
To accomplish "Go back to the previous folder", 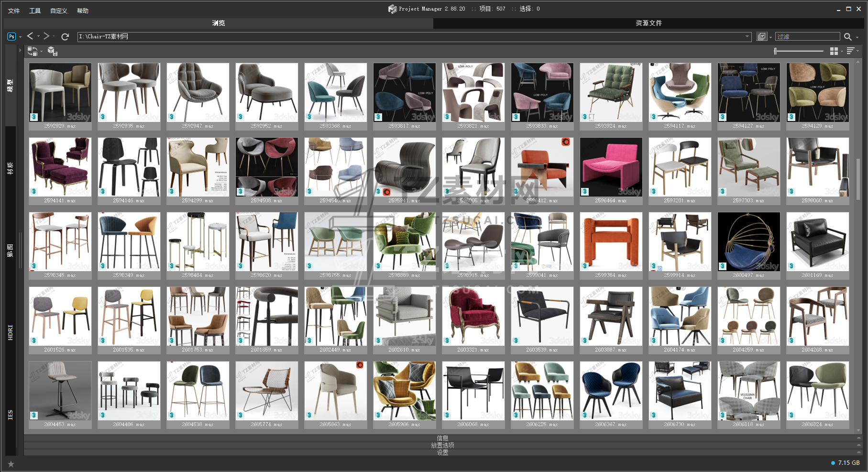I will click(x=30, y=36).
